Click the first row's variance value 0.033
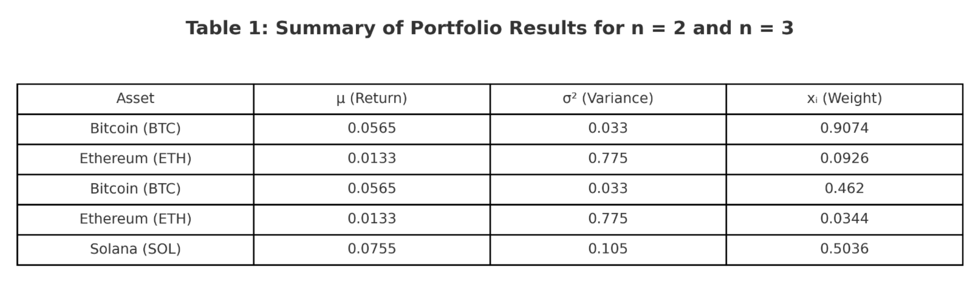The height and width of the screenshot is (284, 980). click(607, 128)
